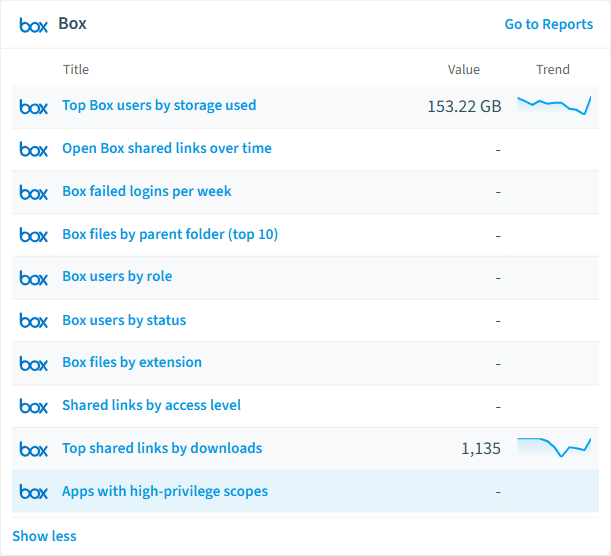This screenshot has width=611, height=556.
Task: Click the Box logo in the panel header
Action: click(x=34, y=25)
